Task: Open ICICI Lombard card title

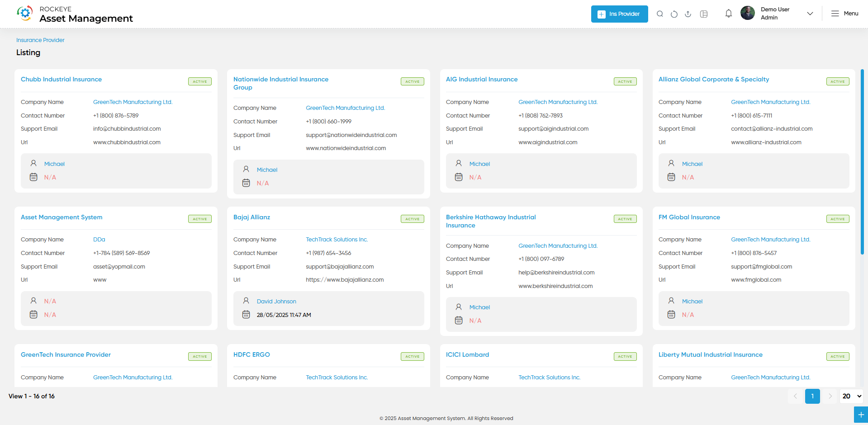Action: (467, 354)
